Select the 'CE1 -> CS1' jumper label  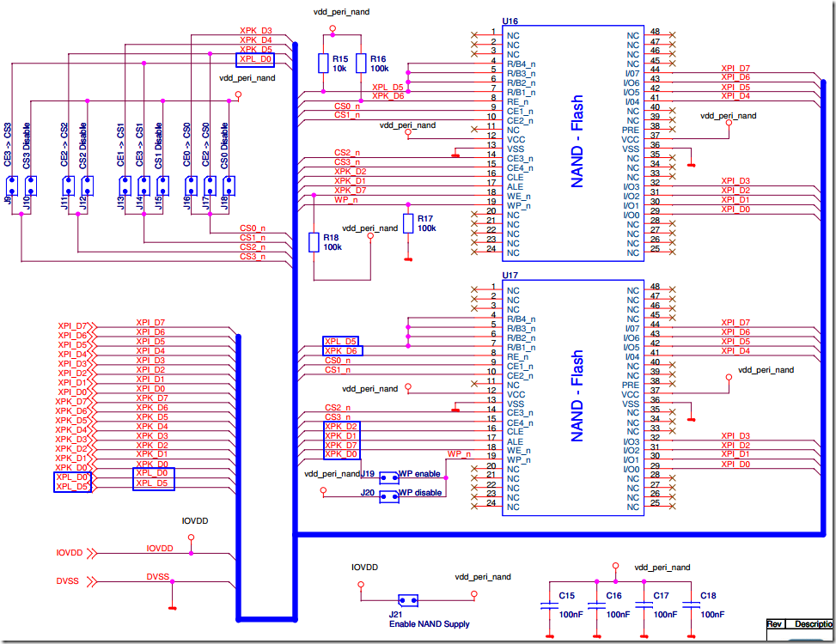(120, 144)
